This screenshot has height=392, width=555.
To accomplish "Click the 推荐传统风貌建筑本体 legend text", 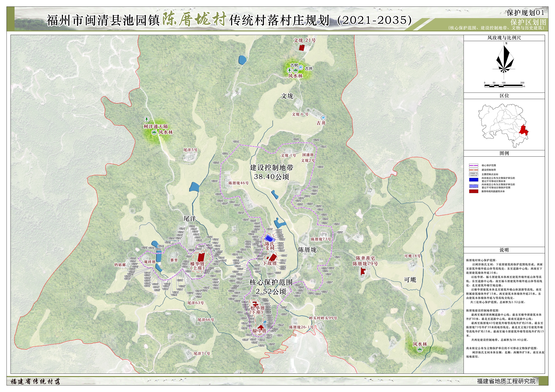I will point(493,191).
